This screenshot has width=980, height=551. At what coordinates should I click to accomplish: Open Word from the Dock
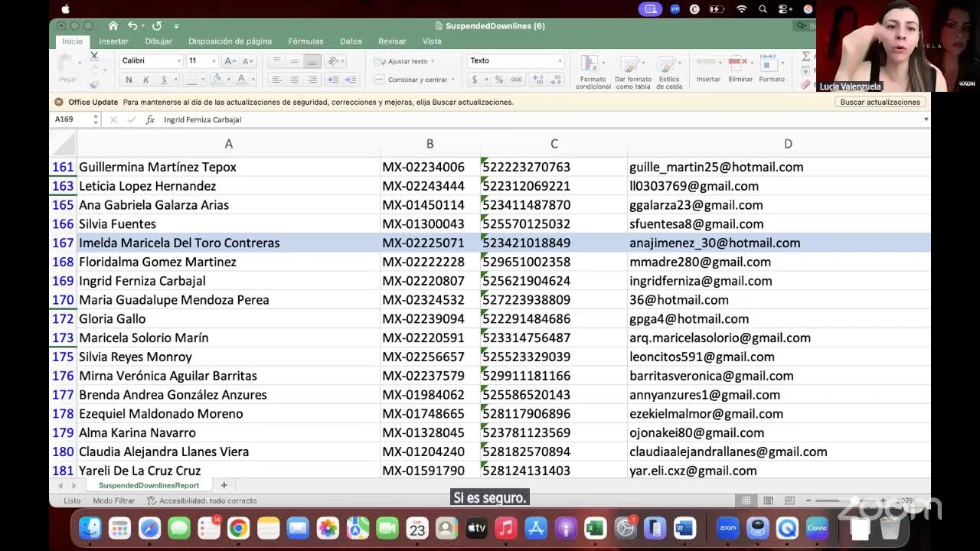point(684,528)
